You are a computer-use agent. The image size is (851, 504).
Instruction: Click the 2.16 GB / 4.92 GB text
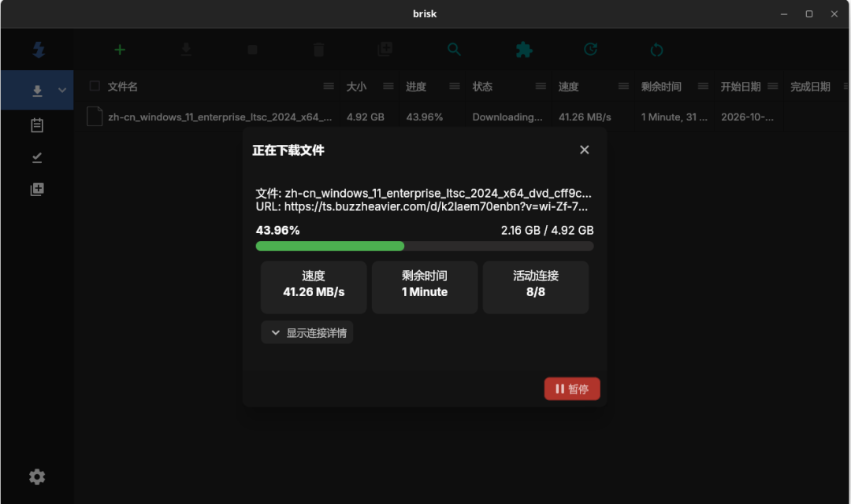pos(547,230)
